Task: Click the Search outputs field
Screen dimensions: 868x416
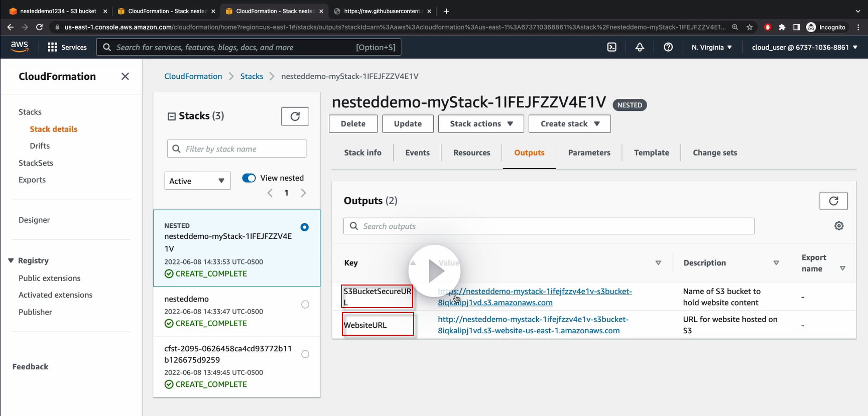Action: 549,226
